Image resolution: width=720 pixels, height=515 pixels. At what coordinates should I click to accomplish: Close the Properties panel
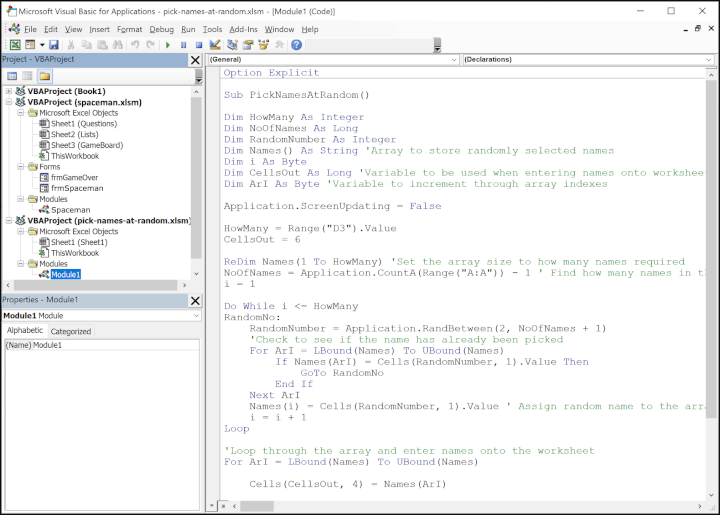pos(194,299)
